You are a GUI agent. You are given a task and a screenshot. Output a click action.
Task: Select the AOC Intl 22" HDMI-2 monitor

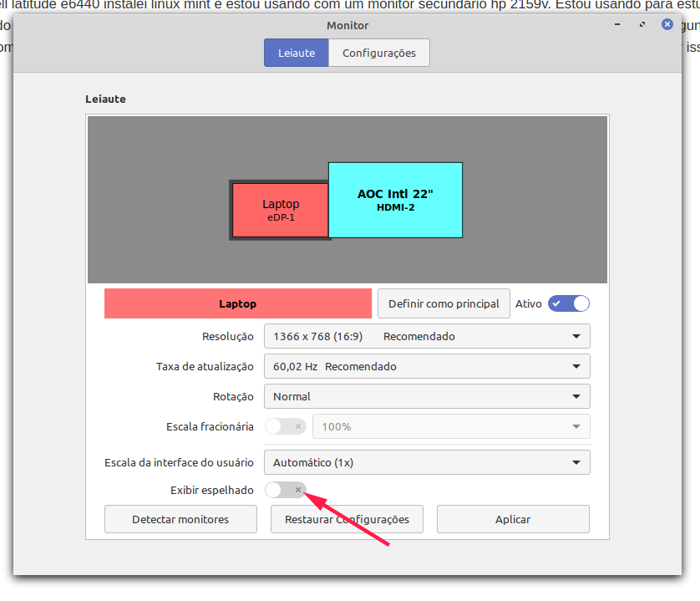396,200
